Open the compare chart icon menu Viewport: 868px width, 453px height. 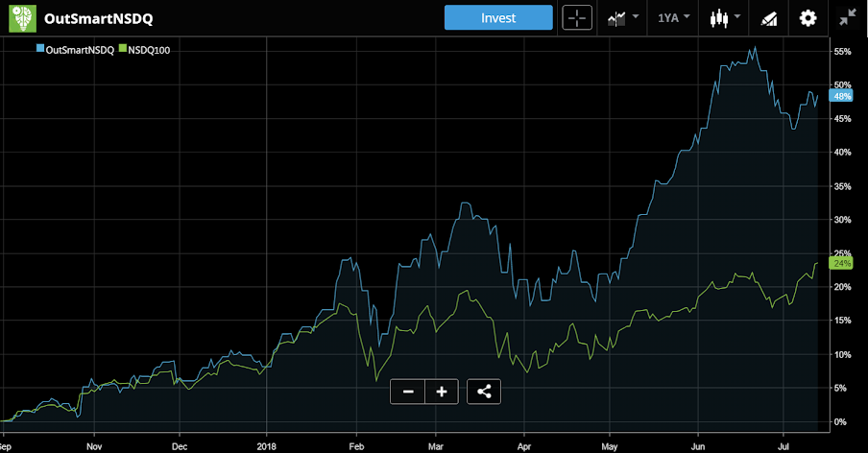click(616, 19)
